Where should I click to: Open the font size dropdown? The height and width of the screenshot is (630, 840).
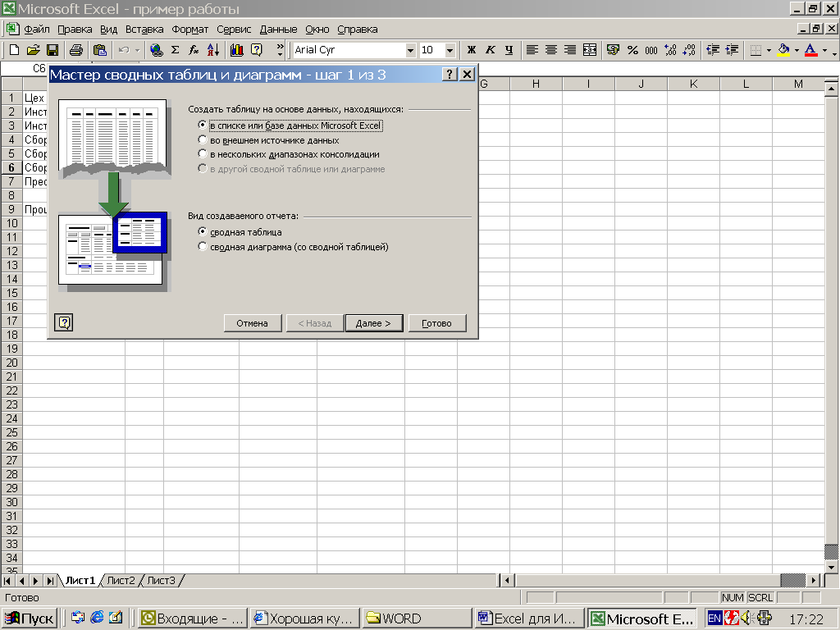450,50
